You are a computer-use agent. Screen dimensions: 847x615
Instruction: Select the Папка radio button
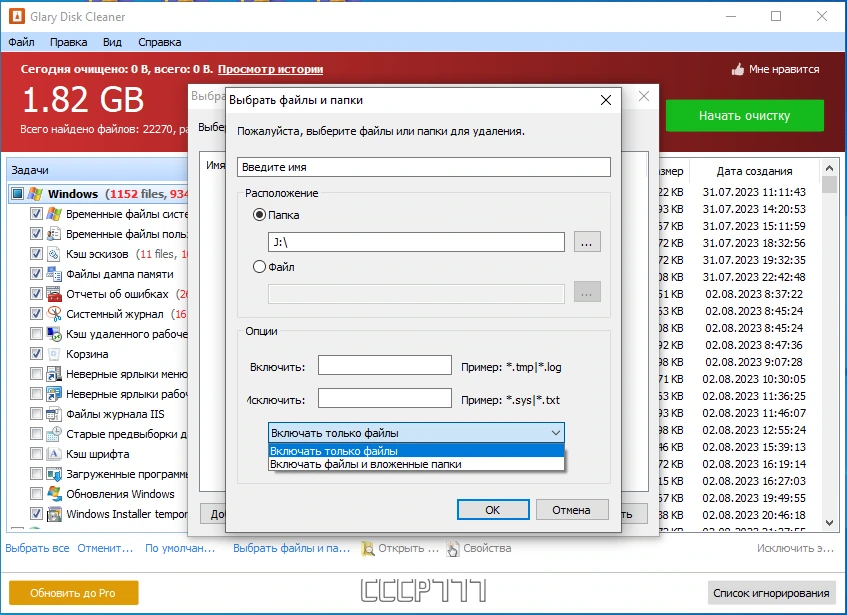point(259,215)
